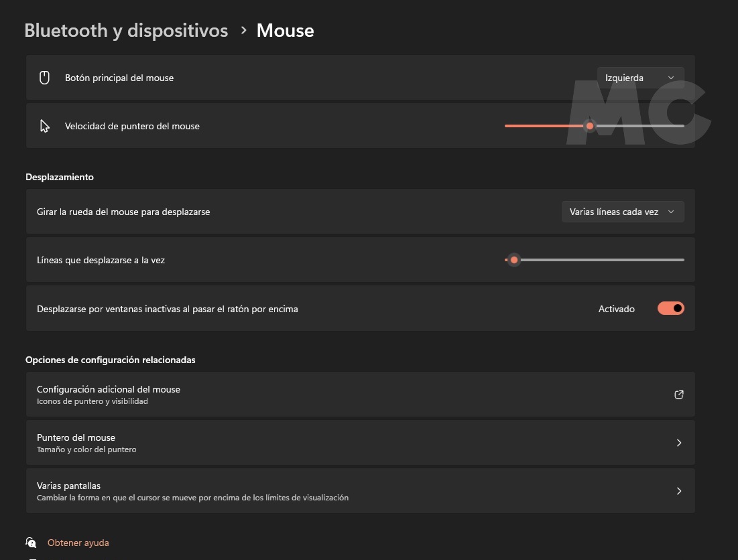Click the right chevron on Puntero del mouse

tap(678, 443)
